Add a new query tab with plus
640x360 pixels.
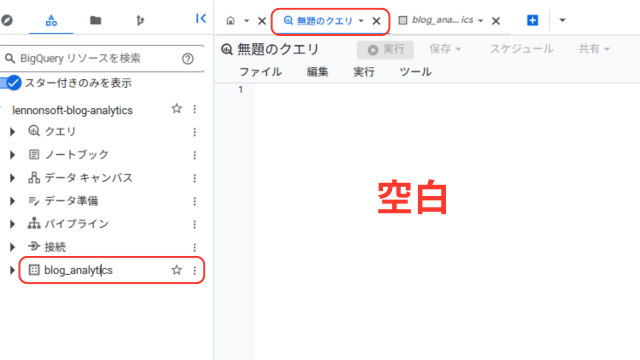click(x=533, y=20)
